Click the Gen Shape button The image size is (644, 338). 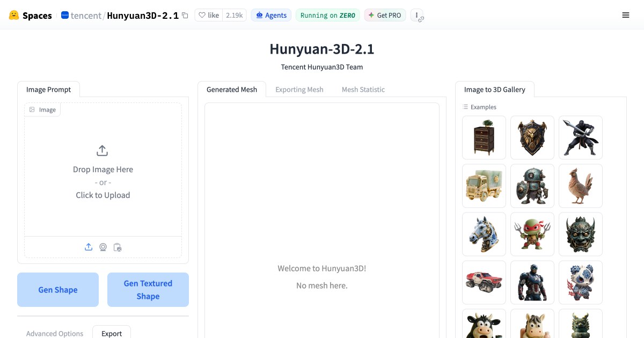(x=58, y=290)
